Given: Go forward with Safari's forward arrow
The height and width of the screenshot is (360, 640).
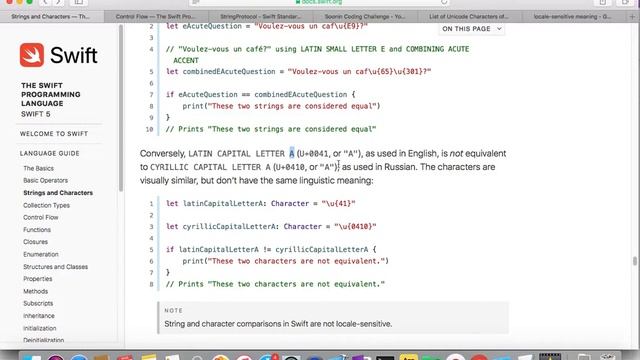Looking at the screenshot, I should pyautogui.click(x=58, y=2).
